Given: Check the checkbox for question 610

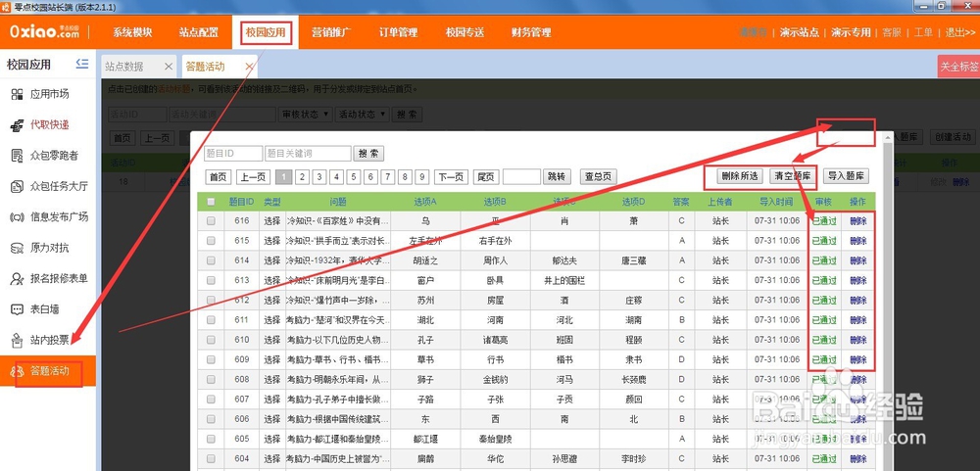Looking at the screenshot, I should [x=211, y=340].
